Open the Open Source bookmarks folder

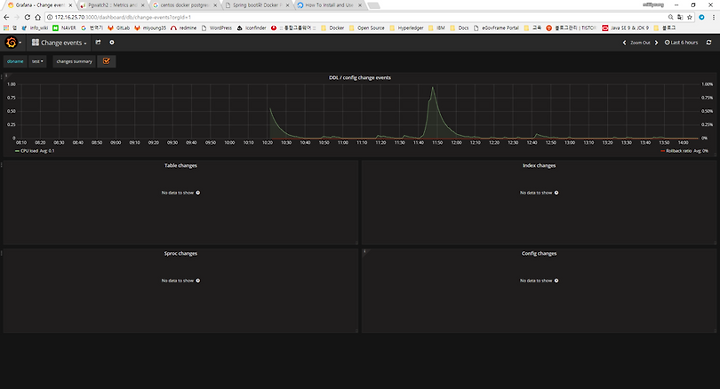tap(367, 28)
